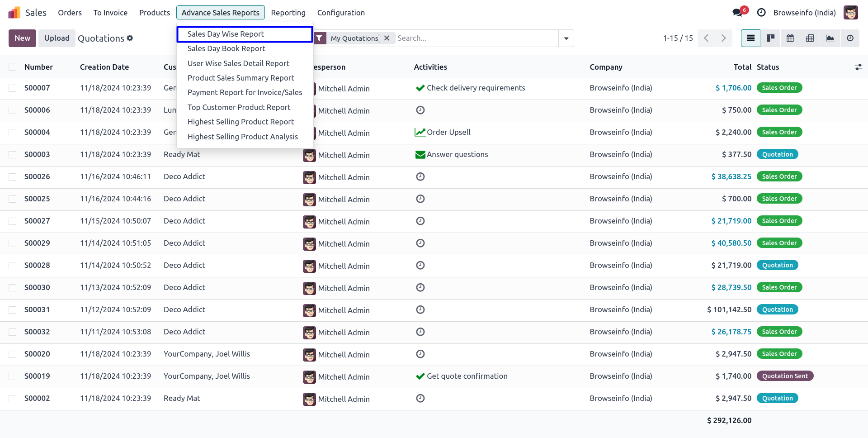Click the Upload button

click(x=57, y=38)
